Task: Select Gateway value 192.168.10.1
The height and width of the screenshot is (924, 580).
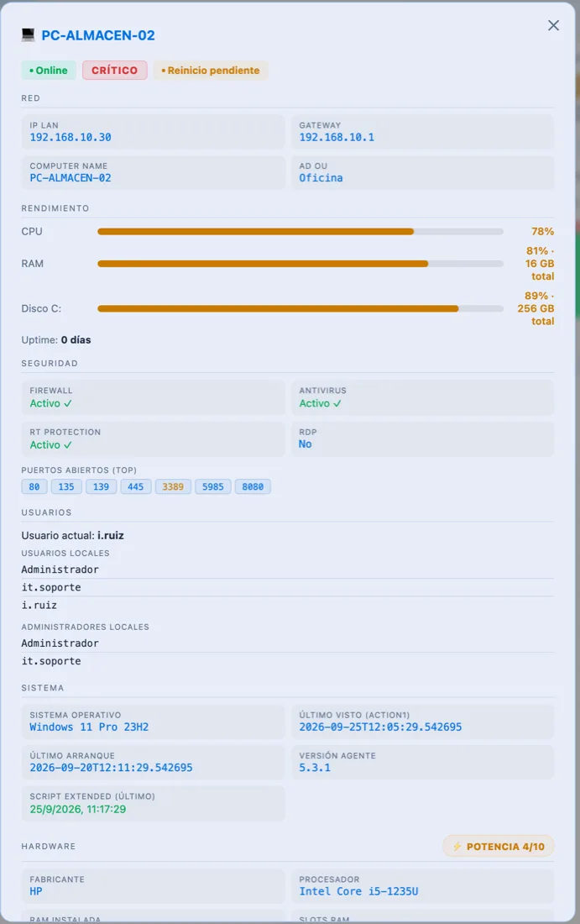Action: click(337, 137)
